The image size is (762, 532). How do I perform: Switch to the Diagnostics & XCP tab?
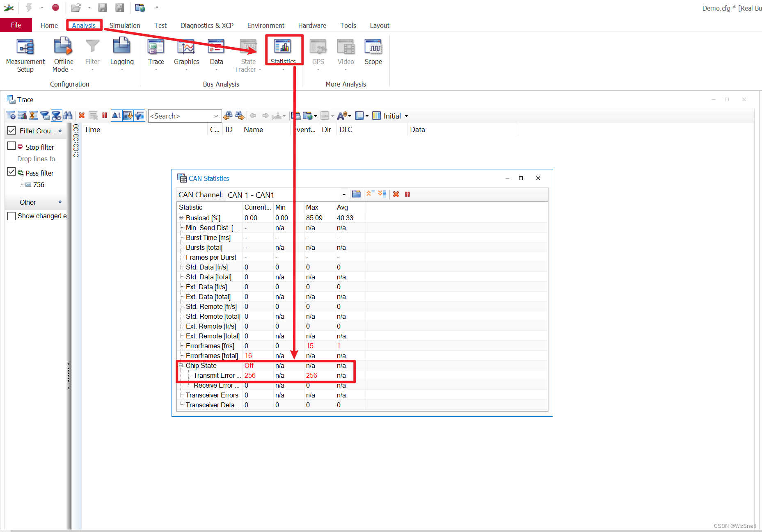pyautogui.click(x=207, y=25)
